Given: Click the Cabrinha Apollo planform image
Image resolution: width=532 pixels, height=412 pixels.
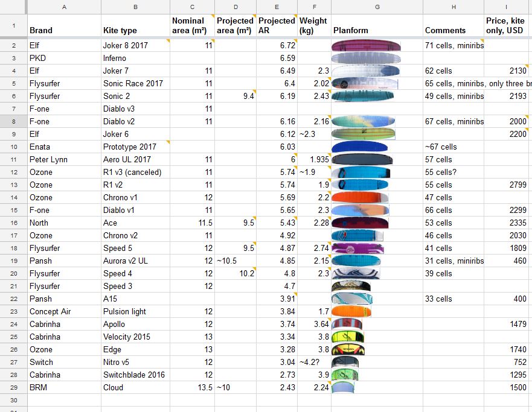Looking at the screenshot, I should pos(347,324).
